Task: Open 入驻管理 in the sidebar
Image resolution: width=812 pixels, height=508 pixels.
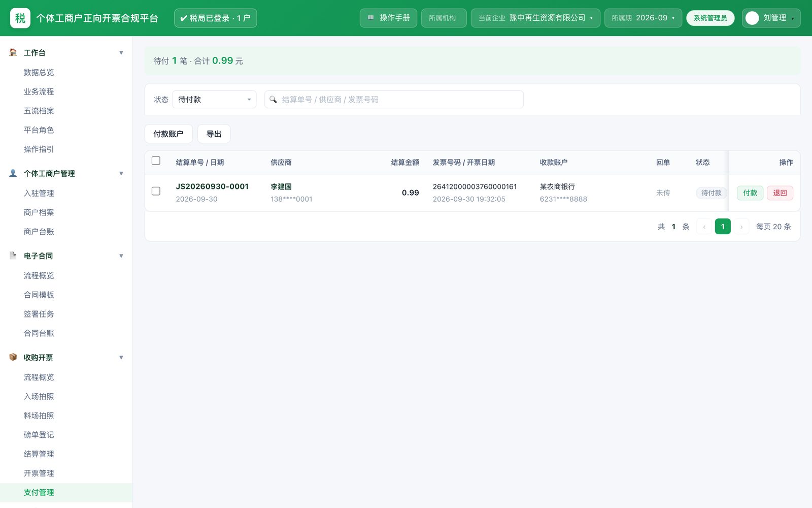Action: (x=39, y=193)
